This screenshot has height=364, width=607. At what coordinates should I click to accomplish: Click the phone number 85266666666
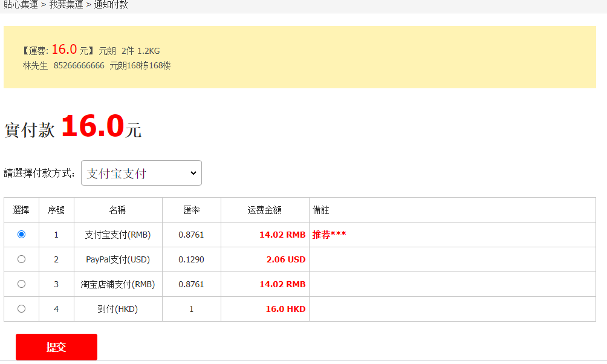79,65
